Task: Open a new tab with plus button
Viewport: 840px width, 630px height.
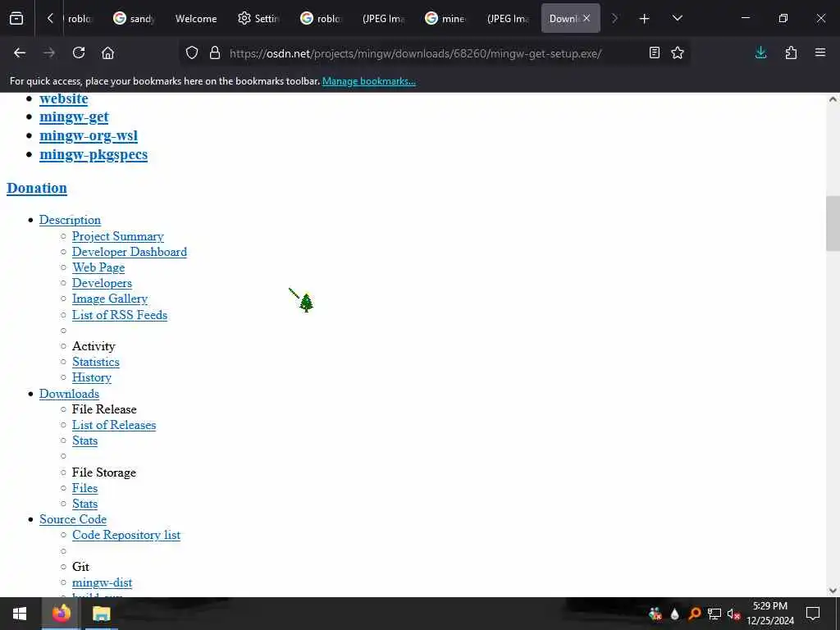Action: (645, 19)
